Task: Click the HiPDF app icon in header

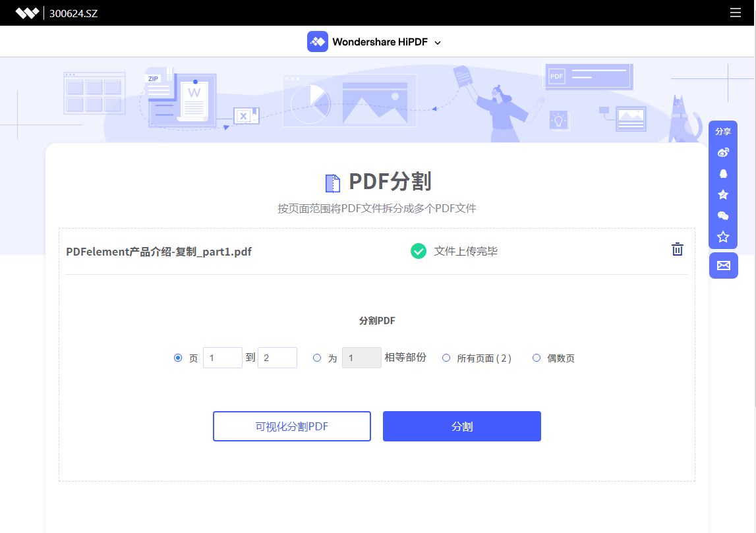Action: pyautogui.click(x=318, y=42)
